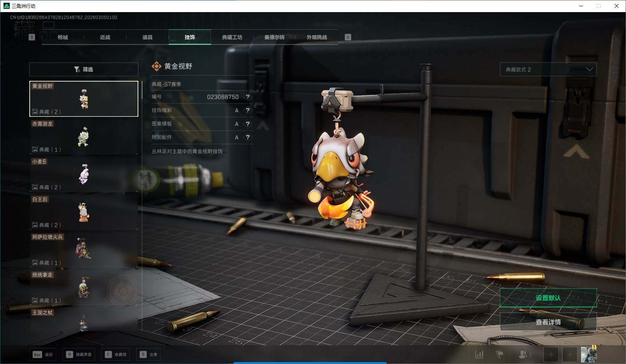Select the 阿萨拉喷火兵 charm in list
This screenshot has height=364, width=626.
(x=84, y=250)
